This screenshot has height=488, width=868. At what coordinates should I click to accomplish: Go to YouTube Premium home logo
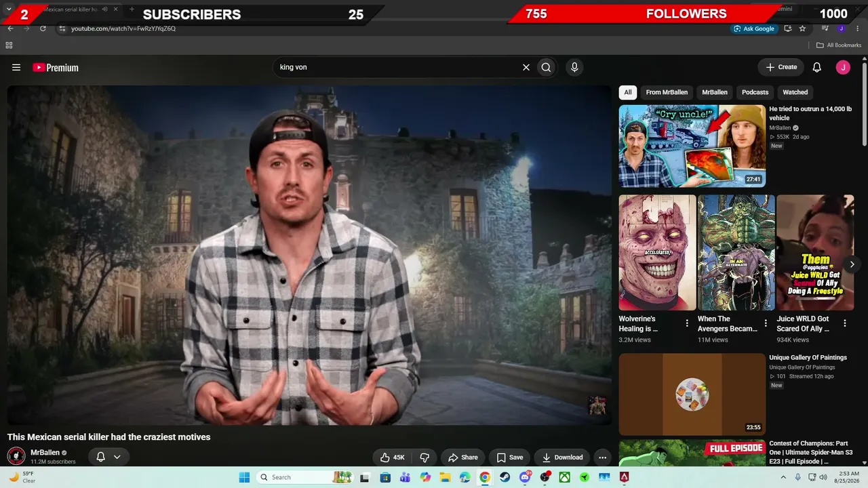point(56,67)
